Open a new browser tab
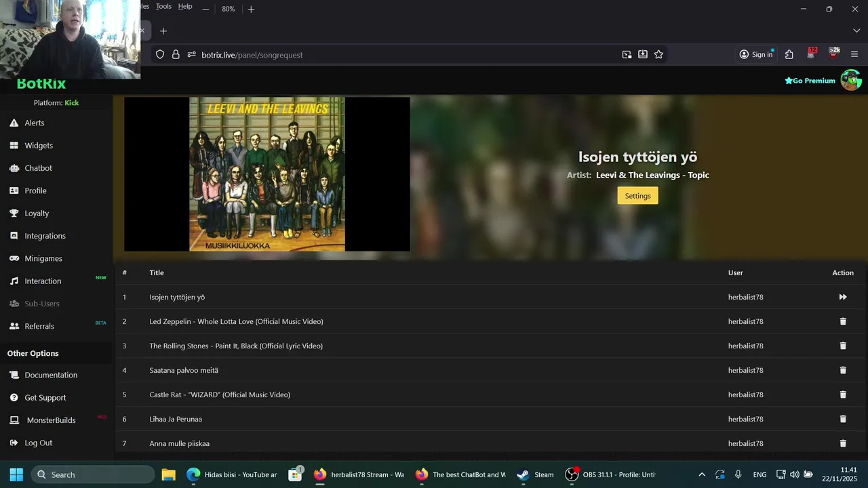This screenshot has width=868, height=488. click(x=163, y=30)
